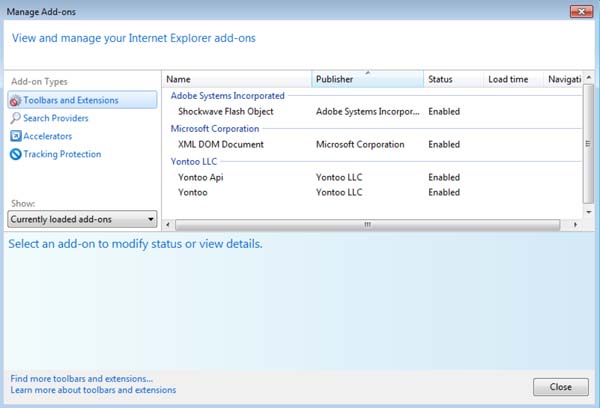Click the Accelerators icon
Viewport: 600px width, 408px height.
point(15,136)
